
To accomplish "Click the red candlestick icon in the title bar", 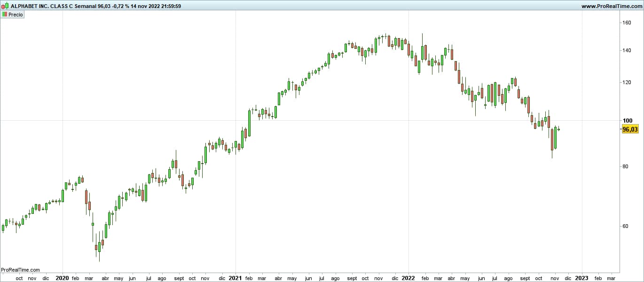I will [3, 6].
